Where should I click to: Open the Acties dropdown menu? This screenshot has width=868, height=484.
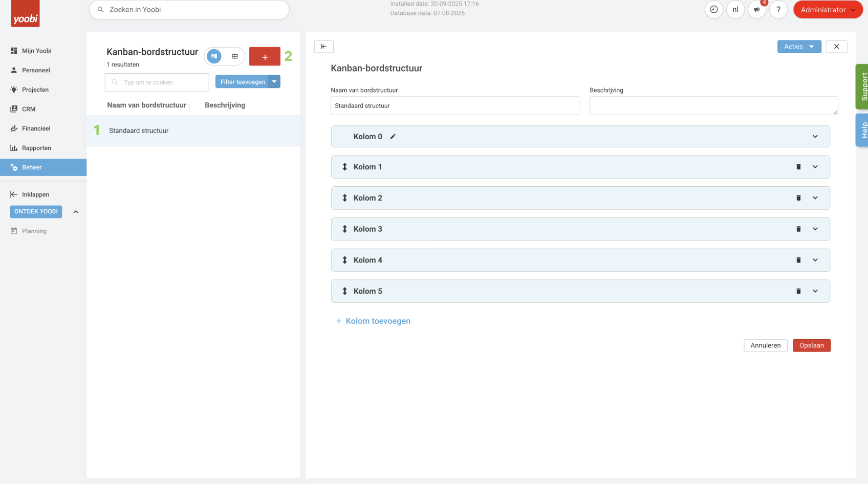pyautogui.click(x=798, y=47)
